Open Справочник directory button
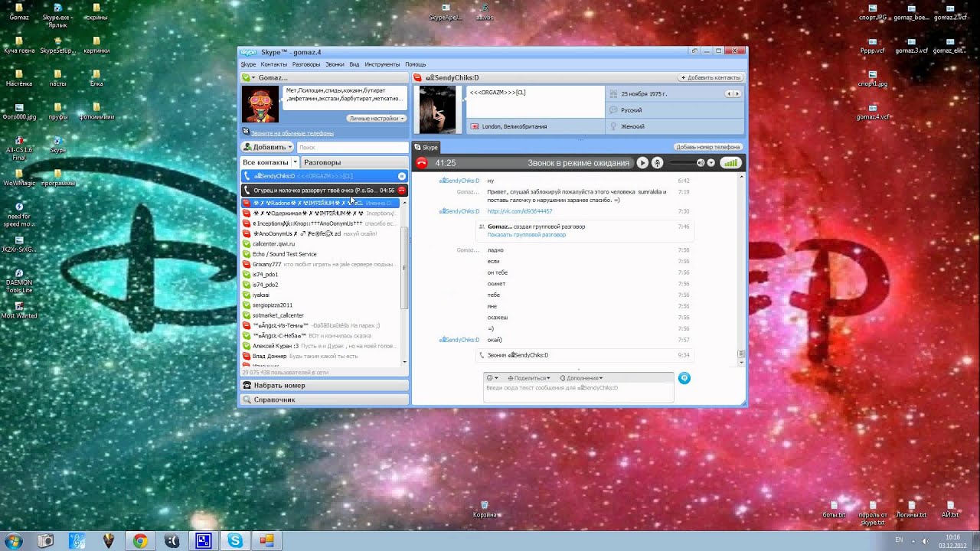Viewport: 980px width, 551px height. pos(325,399)
